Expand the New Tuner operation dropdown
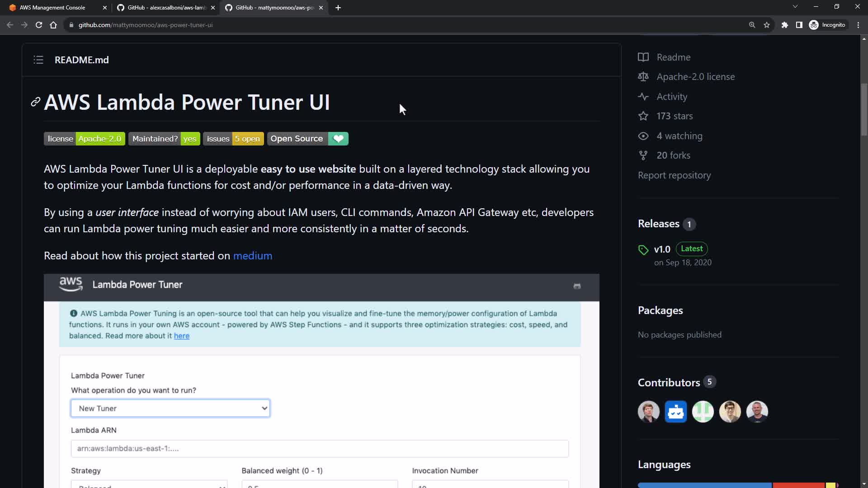The image size is (868, 488). pyautogui.click(x=170, y=408)
